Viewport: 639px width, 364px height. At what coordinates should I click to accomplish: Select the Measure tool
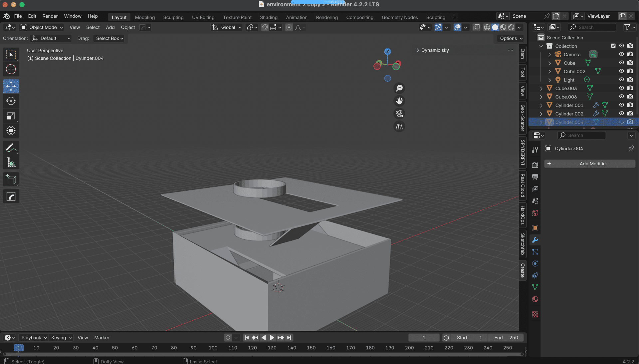click(11, 162)
